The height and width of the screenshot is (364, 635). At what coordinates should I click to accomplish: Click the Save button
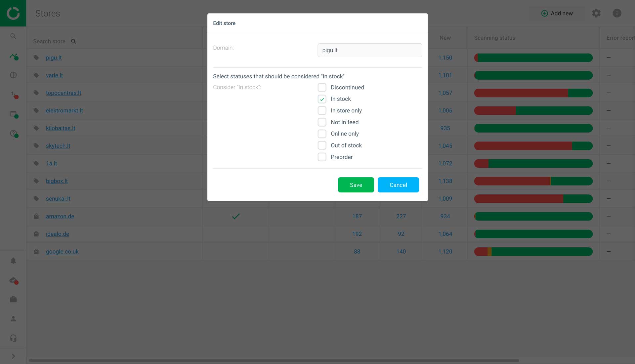356,185
